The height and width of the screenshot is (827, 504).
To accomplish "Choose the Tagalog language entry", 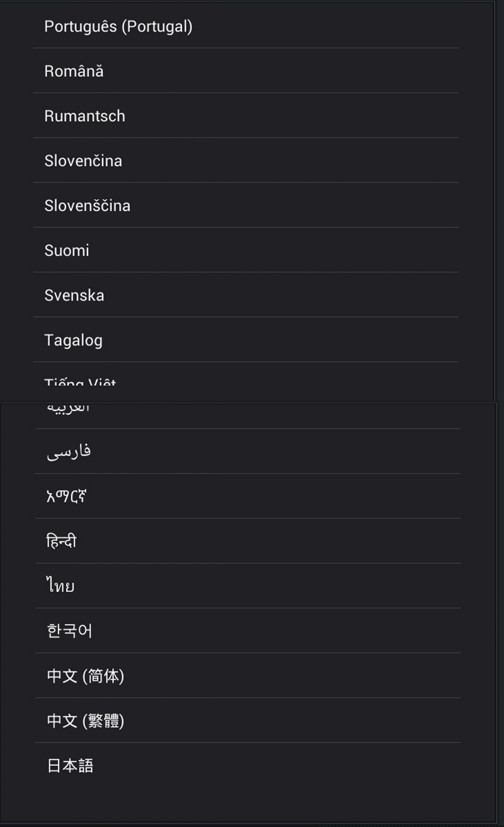I will pos(246,339).
